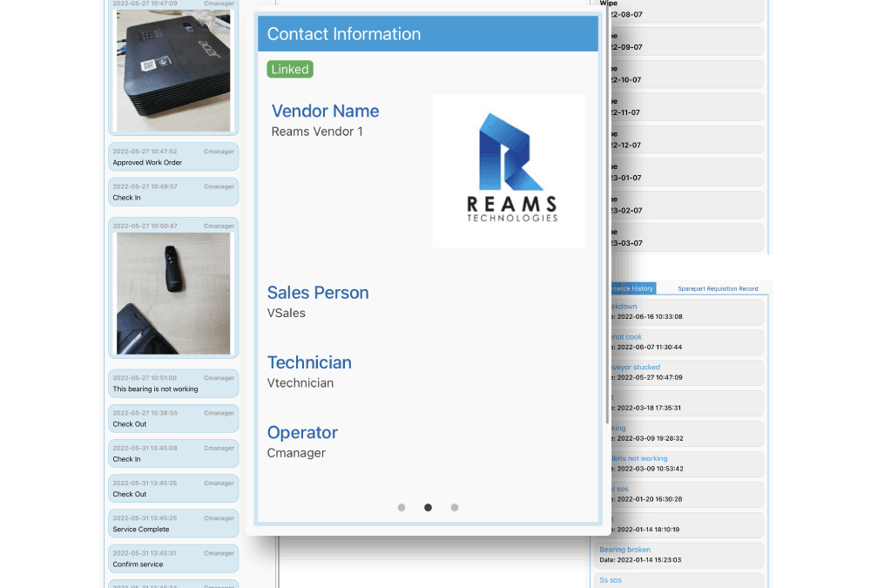Go to third page dot indicator
This screenshot has height=588, width=871.
point(455,507)
